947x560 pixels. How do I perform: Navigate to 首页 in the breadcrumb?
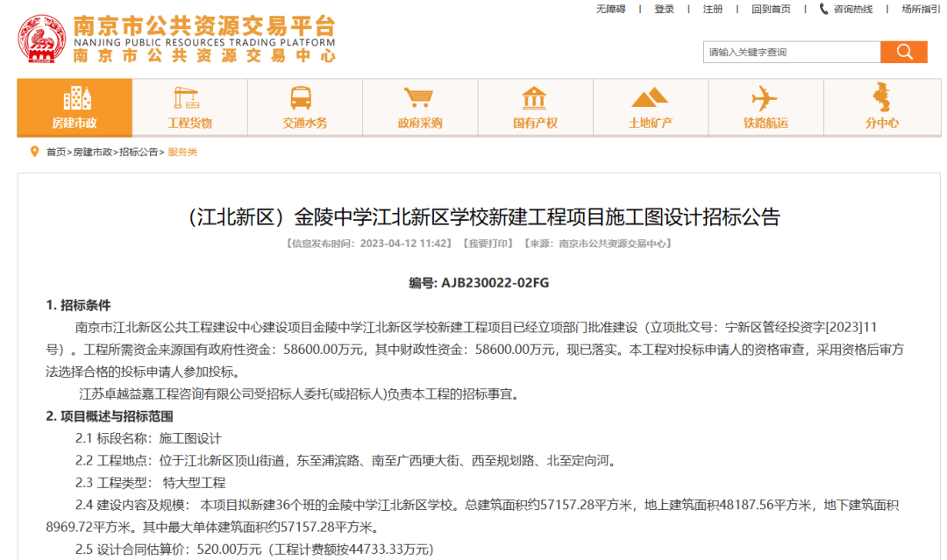[56, 152]
